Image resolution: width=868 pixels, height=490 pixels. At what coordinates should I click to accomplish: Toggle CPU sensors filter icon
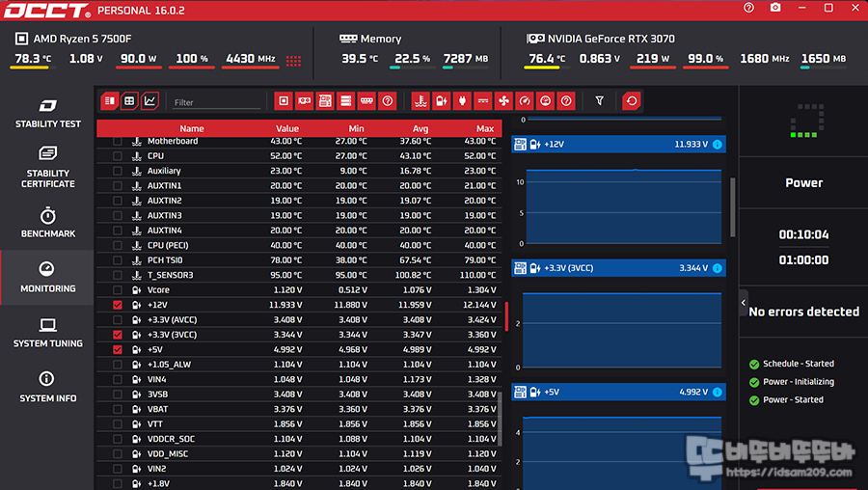284,100
